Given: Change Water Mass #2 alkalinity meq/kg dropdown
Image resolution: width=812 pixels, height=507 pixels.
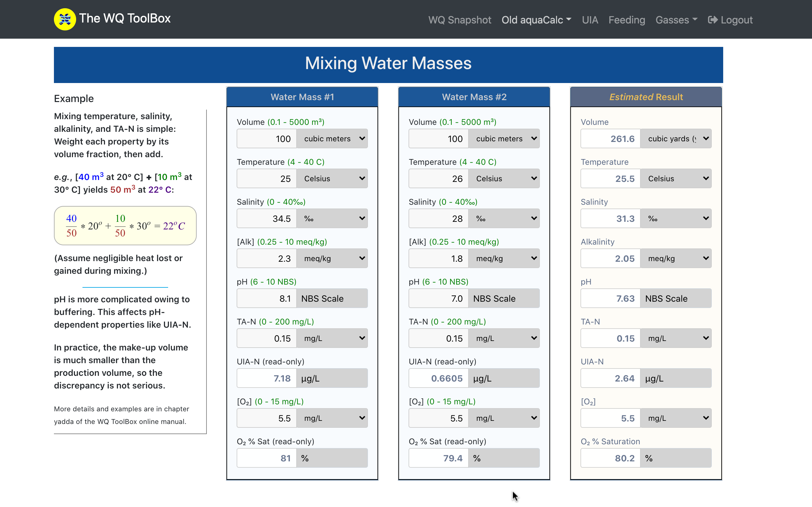Looking at the screenshot, I should pos(504,258).
